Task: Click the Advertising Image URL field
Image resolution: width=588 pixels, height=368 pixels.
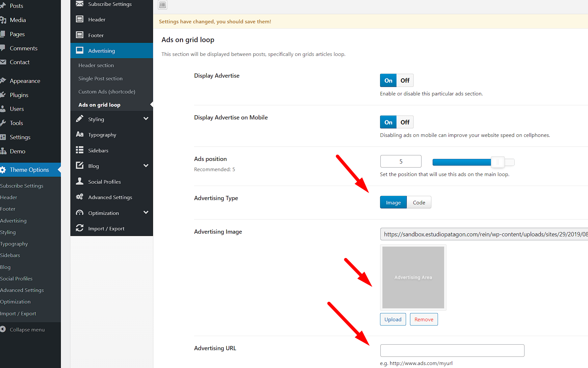Action: [x=484, y=234]
